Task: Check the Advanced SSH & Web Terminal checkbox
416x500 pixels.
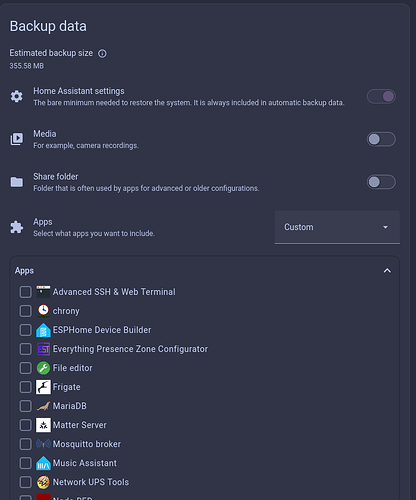Action: (x=25, y=292)
